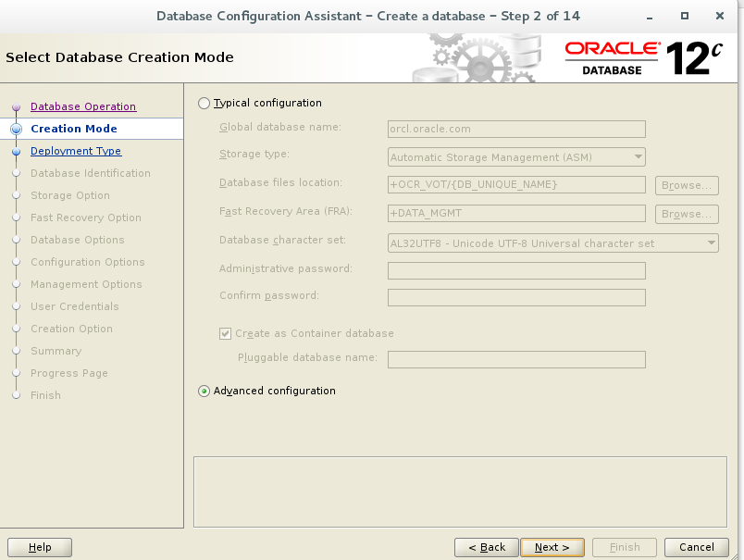Click Browse next to Fast Recovery Area
744x560 pixels.
pos(686,212)
